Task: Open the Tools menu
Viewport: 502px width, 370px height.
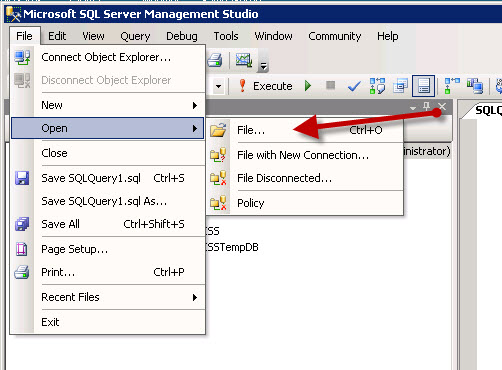Action: pos(226,36)
